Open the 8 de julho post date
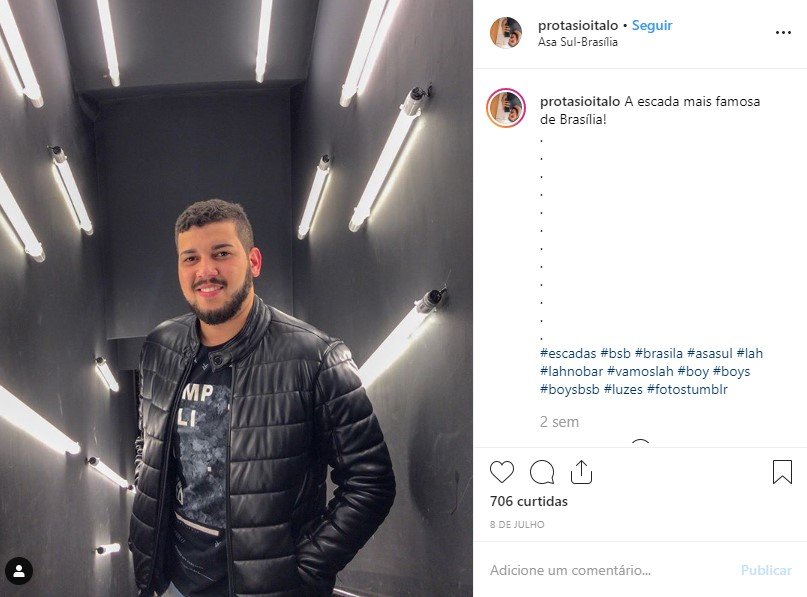The height and width of the screenshot is (597, 807). pyautogui.click(x=517, y=524)
